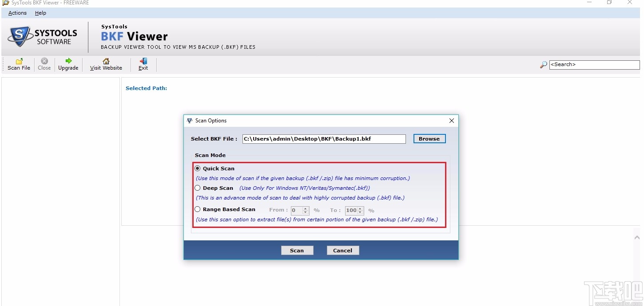Select the Range Based Scan option
Screen dimensions: 644x306
[x=198, y=209]
